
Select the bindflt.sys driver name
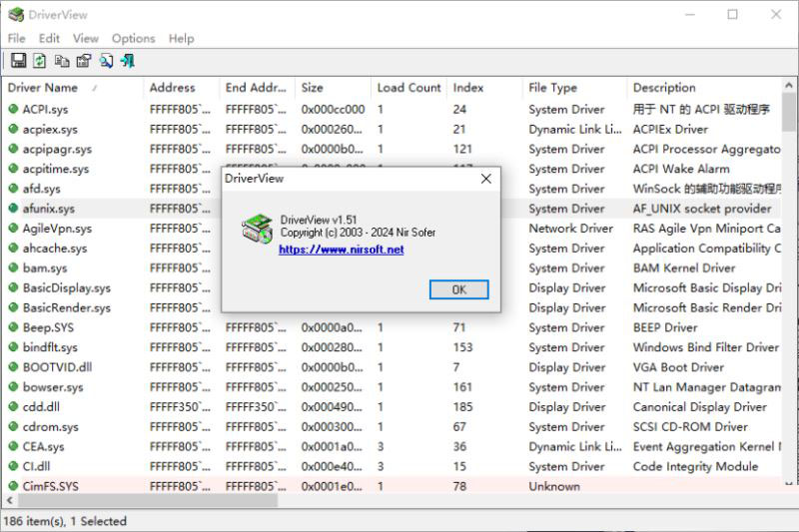click(x=50, y=347)
